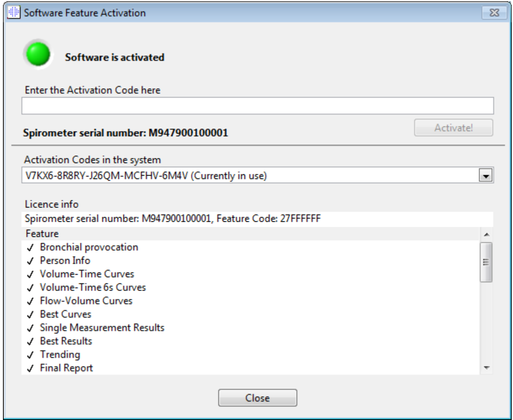Screen dimensions: 513x420
Task: Select the Final Report feature
Action: (x=66, y=368)
